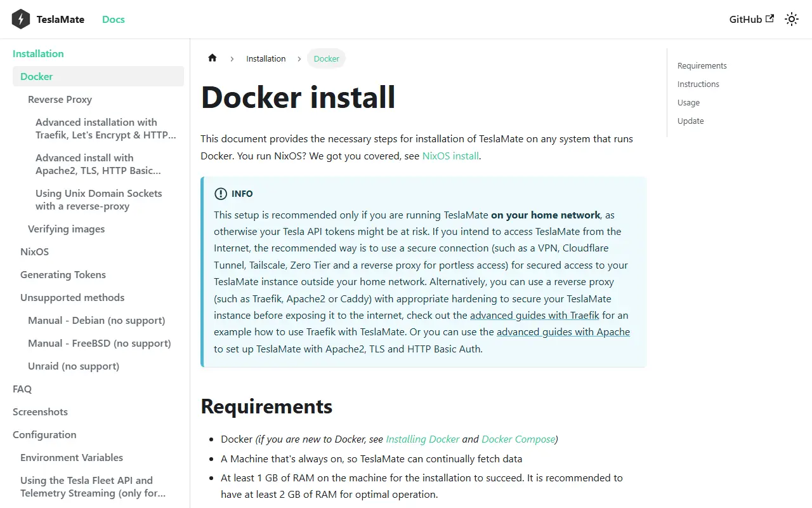
Task: Click the Docker breadcrumb chip
Action: tap(326, 58)
